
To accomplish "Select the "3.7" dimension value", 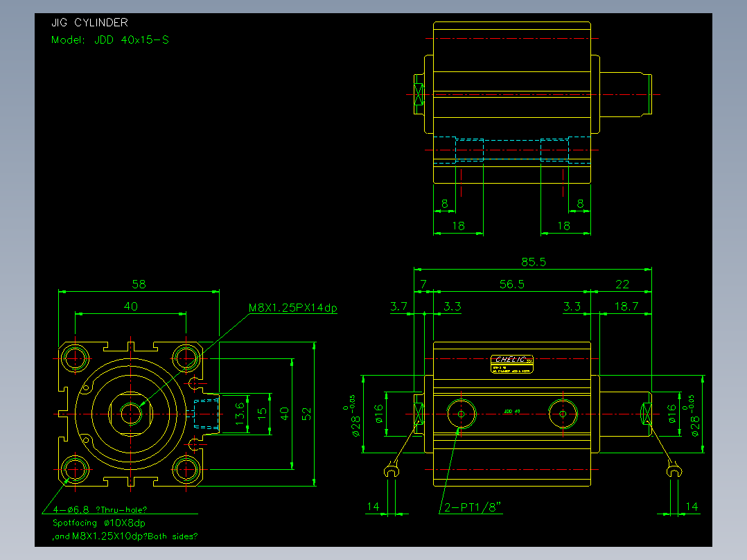I will pyautogui.click(x=398, y=306).
